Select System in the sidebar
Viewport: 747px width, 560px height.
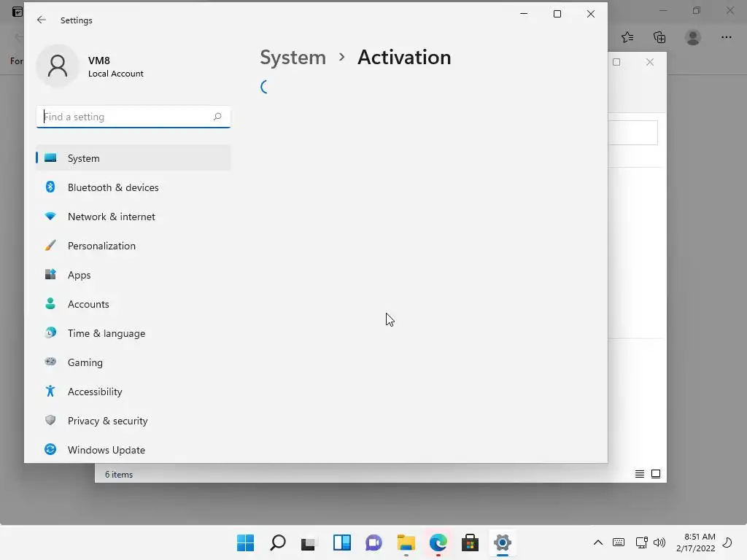[x=133, y=158]
